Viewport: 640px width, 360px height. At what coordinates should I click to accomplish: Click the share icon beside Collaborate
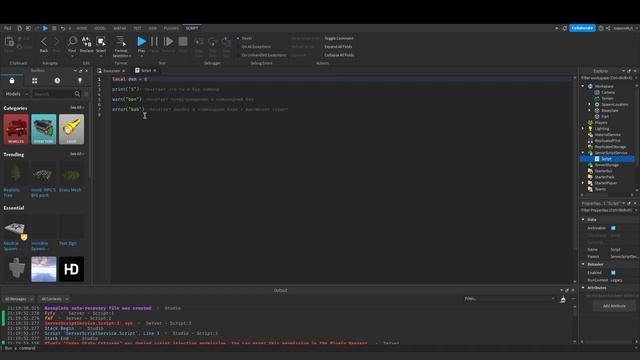[608, 28]
